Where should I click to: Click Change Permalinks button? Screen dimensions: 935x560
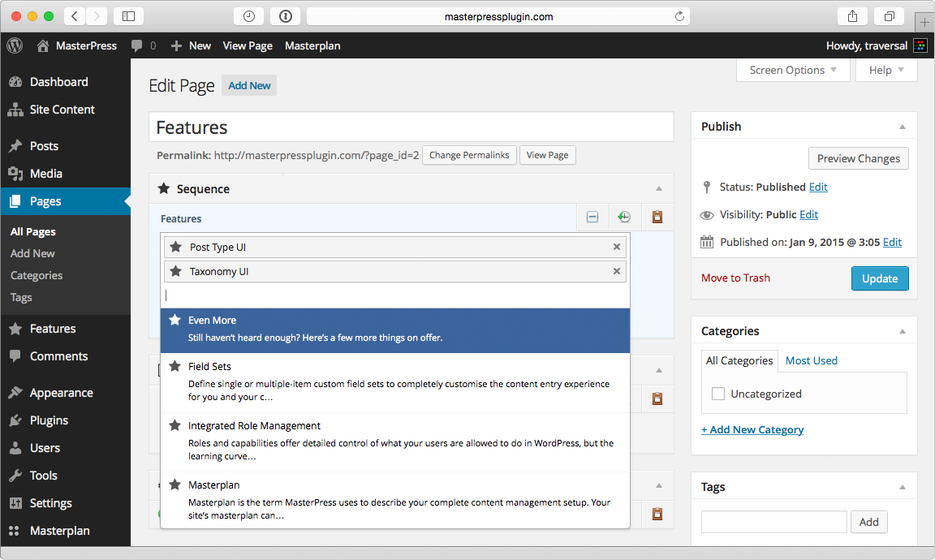tap(469, 155)
